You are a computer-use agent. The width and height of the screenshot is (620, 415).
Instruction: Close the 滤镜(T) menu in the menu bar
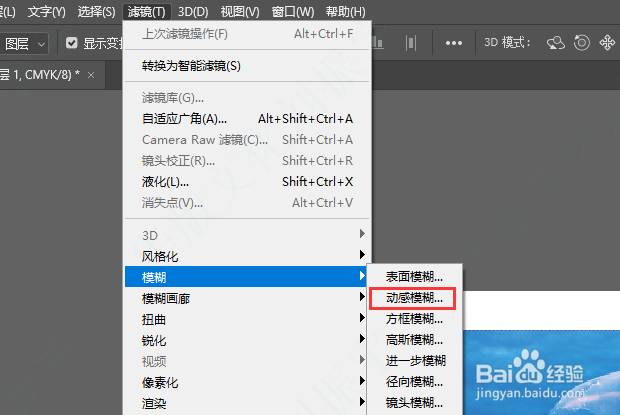tap(147, 12)
